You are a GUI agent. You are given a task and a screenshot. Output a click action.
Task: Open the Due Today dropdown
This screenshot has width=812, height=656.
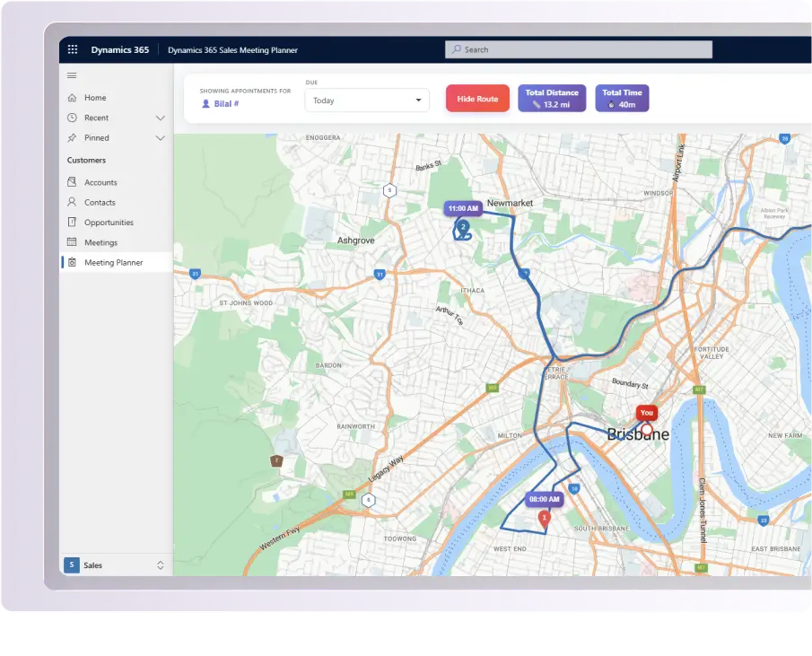tap(367, 101)
